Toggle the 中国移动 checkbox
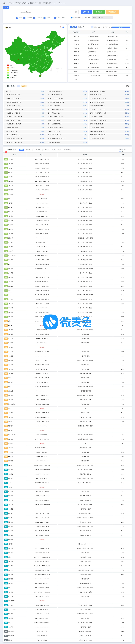Viewport: 135px width, 644px height. pos(44,18)
